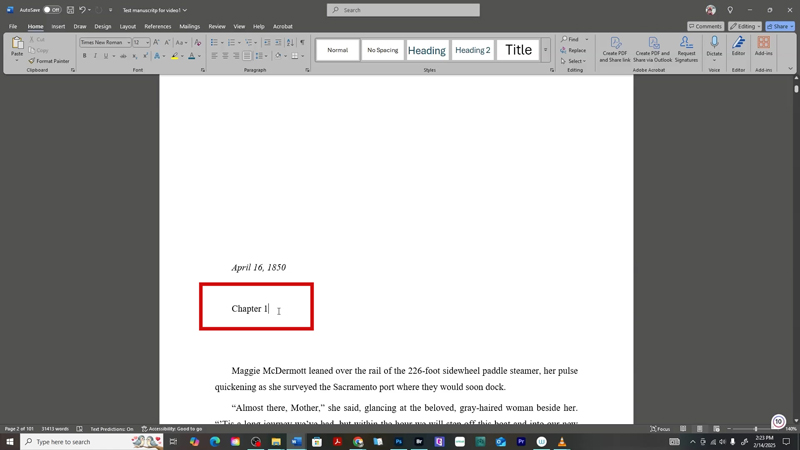Decrease paragraph indent
Screen dimensions: 800x450
click(267, 42)
